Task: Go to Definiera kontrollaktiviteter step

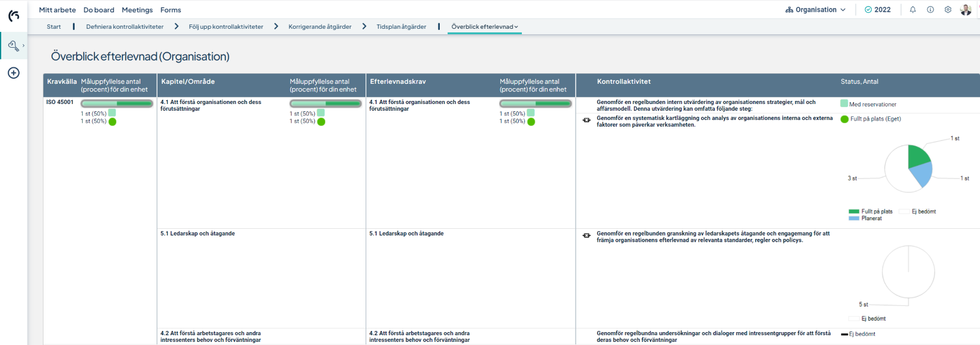Action: [x=125, y=27]
